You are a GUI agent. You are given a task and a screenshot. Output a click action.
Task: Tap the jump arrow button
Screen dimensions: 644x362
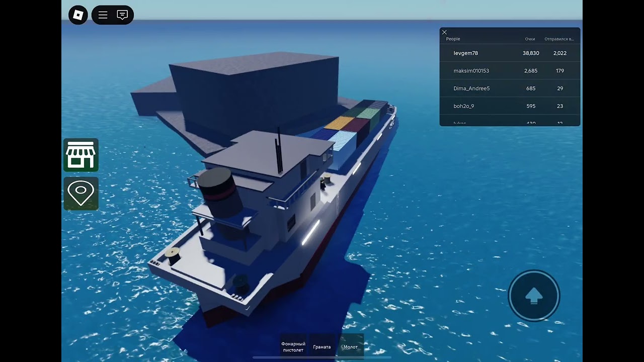point(534,296)
